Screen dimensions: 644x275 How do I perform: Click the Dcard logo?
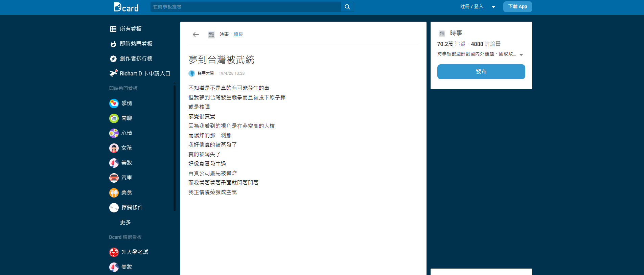click(126, 7)
